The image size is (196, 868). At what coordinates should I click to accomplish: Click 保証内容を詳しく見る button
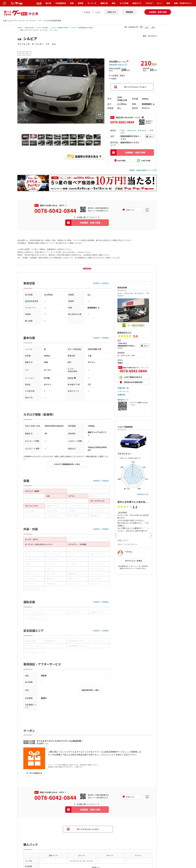click(90, 690)
